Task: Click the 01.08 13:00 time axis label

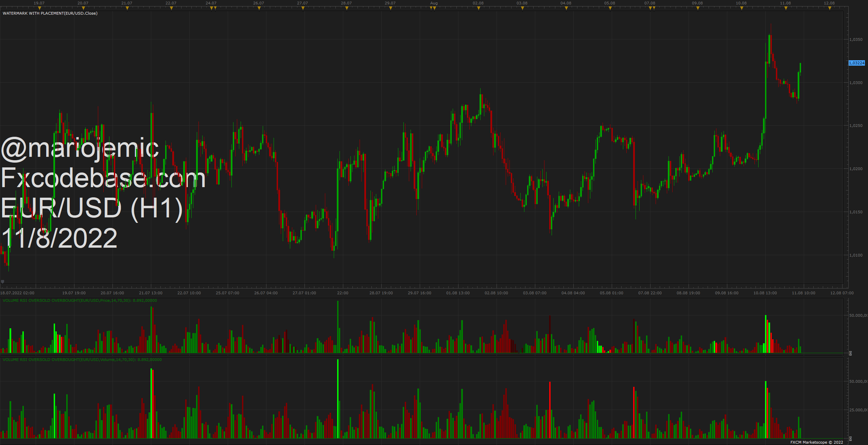Action: (458, 293)
